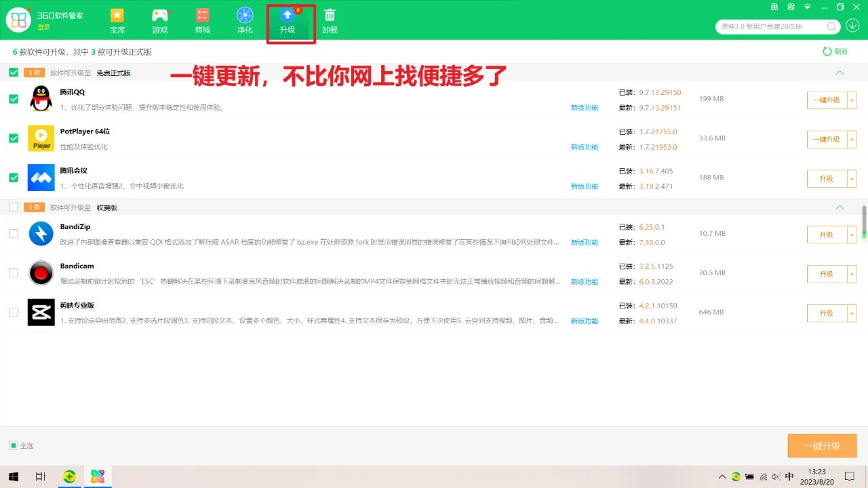This screenshot has height=488, width=868.
Task: Check the Bandicam checkbox
Action: (x=14, y=273)
